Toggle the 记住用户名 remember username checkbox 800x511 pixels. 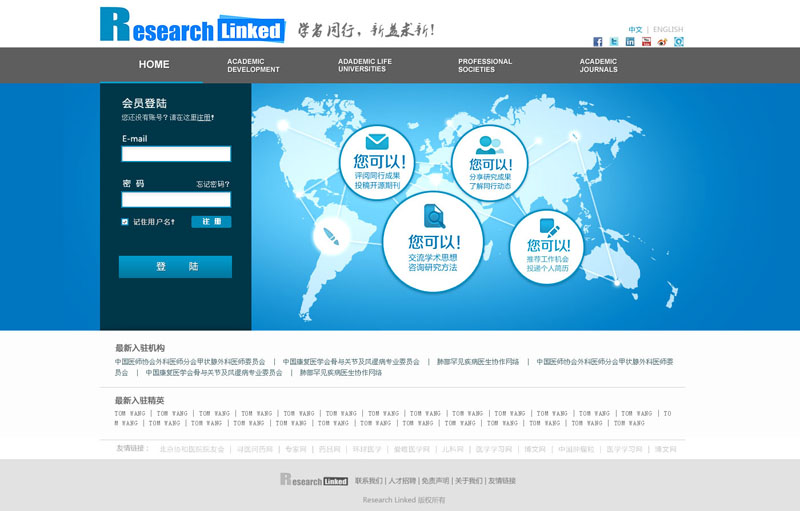[125, 222]
